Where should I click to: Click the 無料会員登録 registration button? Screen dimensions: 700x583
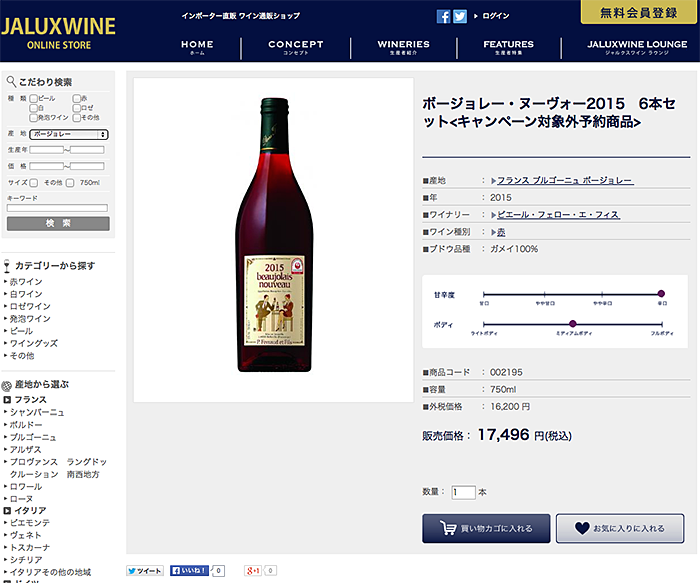638,12
